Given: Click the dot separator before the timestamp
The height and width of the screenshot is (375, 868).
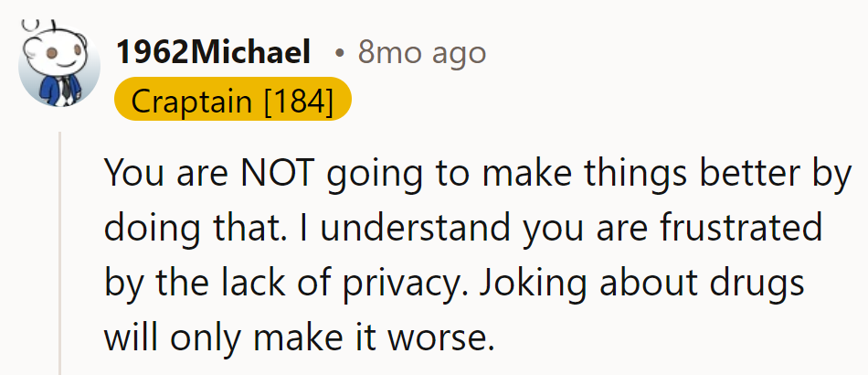Looking at the screenshot, I should coord(339,54).
